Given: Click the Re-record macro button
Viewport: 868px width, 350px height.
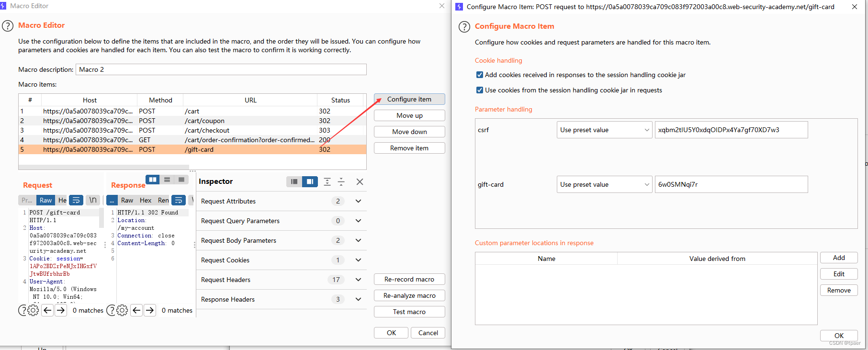Looking at the screenshot, I should click(x=409, y=279).
